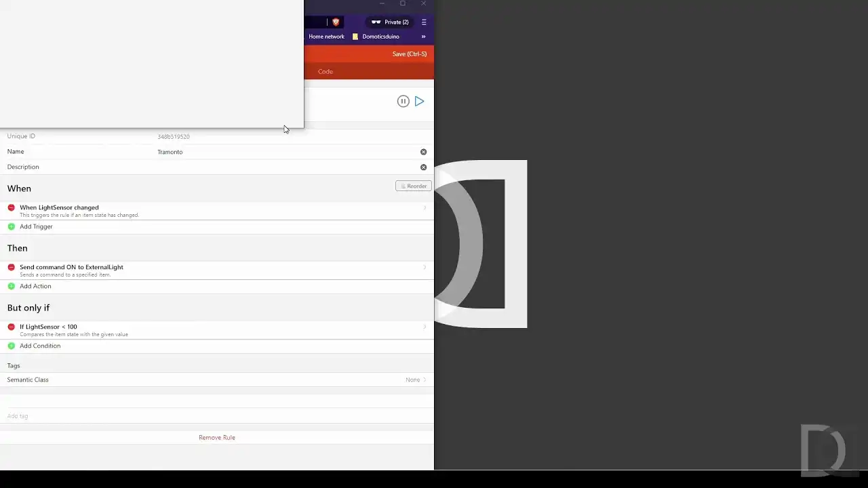Click the green plus beside Add Trigger
The height and width of the screenshot is (488, 868).
(x=11, y=226)
